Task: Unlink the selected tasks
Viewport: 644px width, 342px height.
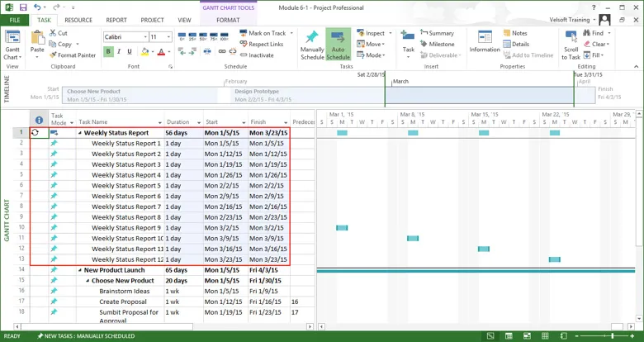Action: point(233,51)
